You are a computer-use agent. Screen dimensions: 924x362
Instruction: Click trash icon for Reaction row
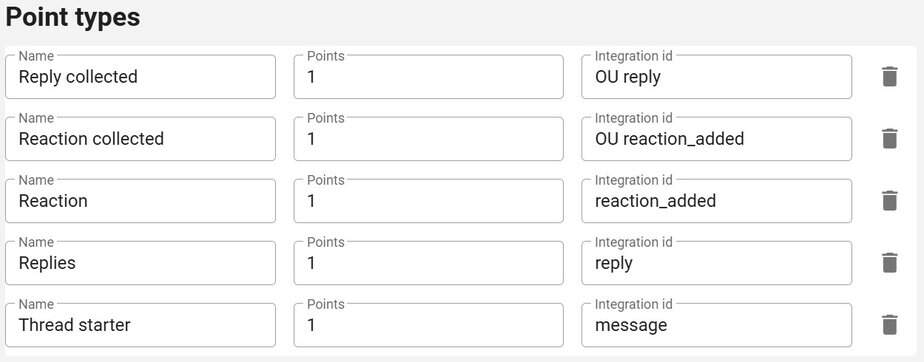(889, 200)
